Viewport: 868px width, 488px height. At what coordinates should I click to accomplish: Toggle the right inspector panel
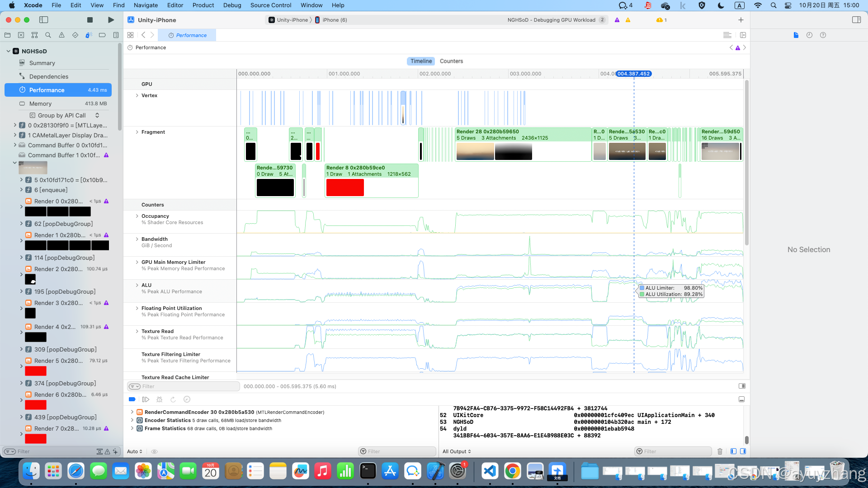tap(856, 20)
